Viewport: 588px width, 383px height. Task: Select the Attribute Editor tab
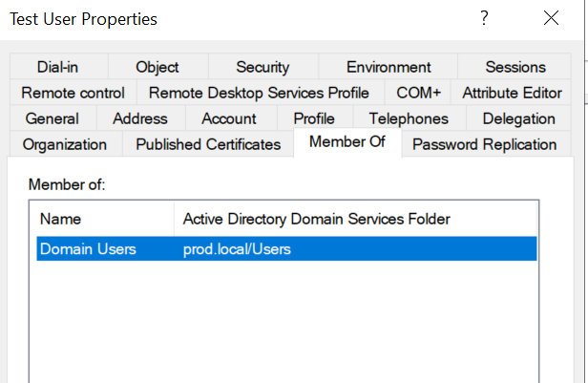pos(512,93)
